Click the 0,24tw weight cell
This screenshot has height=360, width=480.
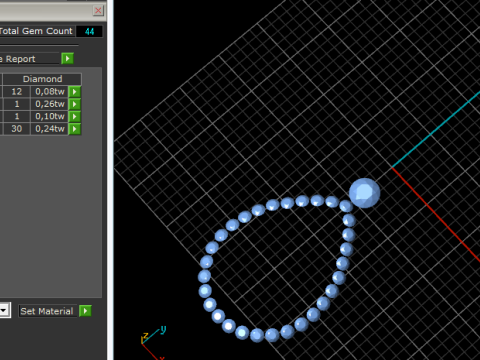tap(50, 129)
